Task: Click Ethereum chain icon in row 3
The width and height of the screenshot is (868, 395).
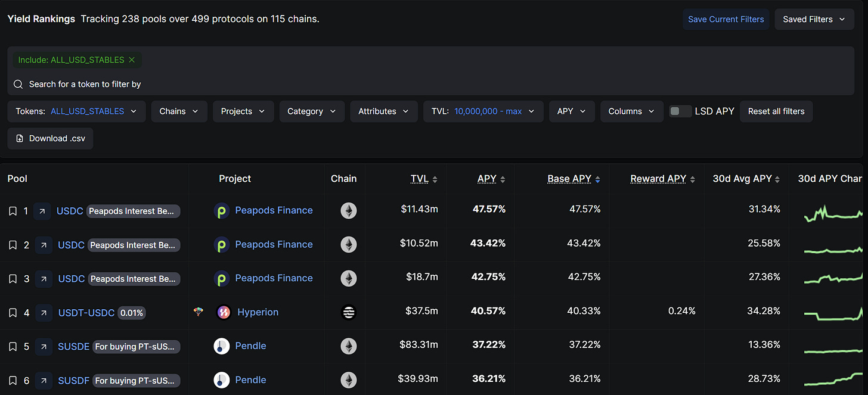Action: pyautogui.click(x=349, y=278)
